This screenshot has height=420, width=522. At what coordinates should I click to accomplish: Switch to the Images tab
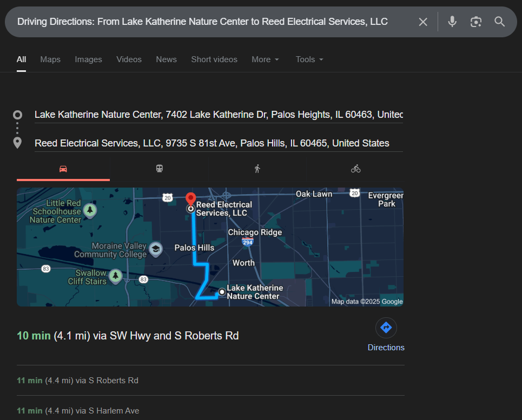click(88, 59)
